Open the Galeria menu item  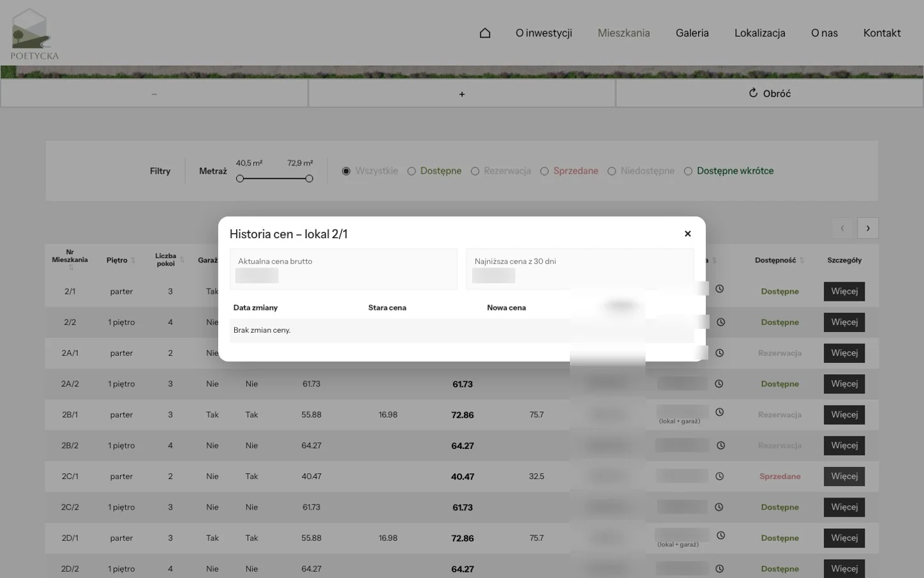[692, 33]
